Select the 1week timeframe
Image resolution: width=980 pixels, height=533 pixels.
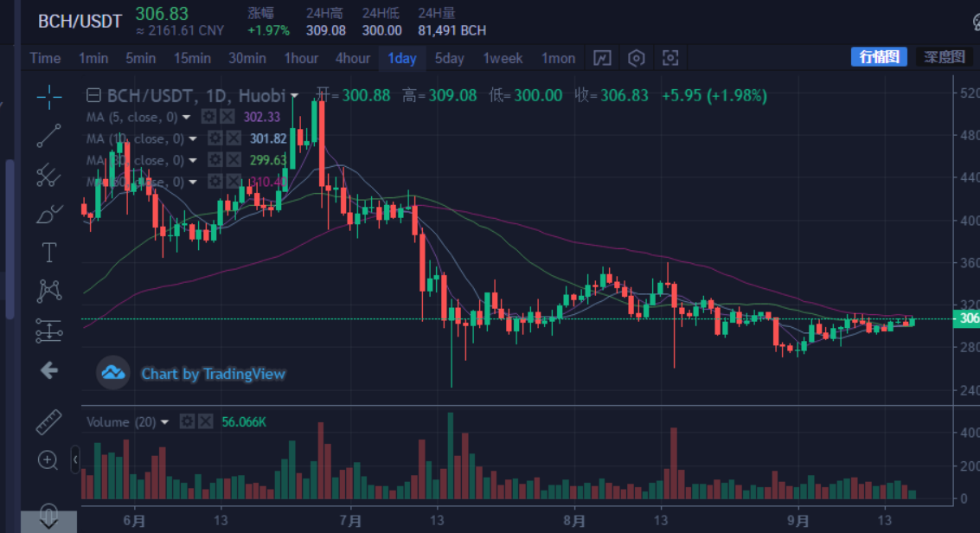tap(503, 58)
